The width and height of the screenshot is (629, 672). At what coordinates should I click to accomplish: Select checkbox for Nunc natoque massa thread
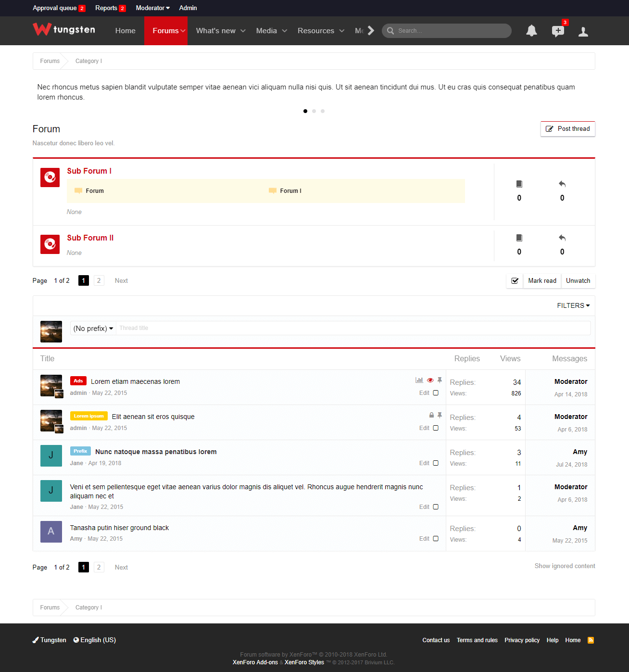[436, 463]
